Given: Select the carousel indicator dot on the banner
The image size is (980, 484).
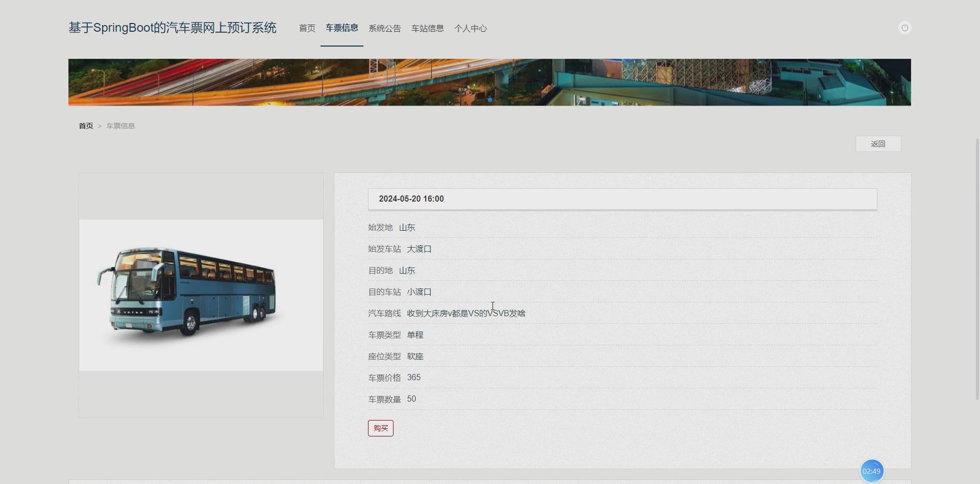Looking at the screenshot, I should click(x=489, y=100).
